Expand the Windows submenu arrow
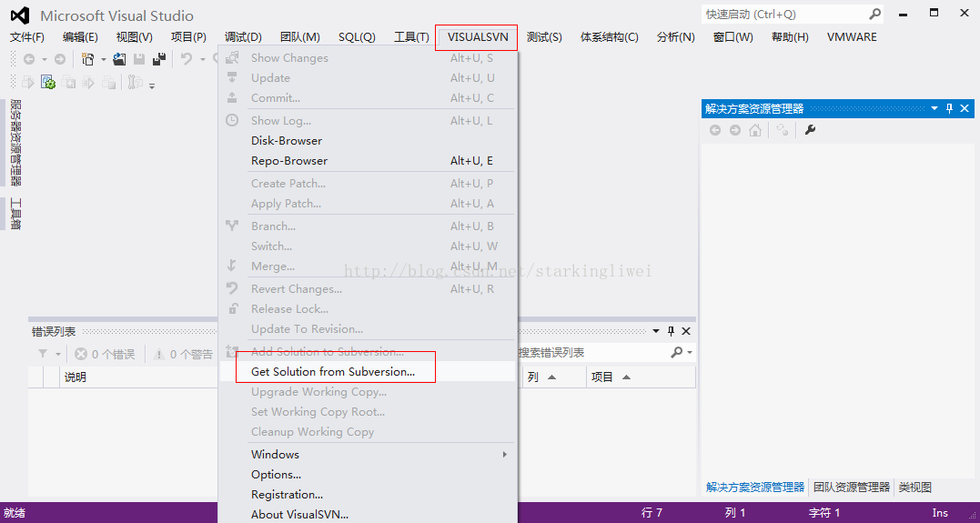The height and width of the screenshot is (523, 980). pyautogui.click(x=505, y=454)
